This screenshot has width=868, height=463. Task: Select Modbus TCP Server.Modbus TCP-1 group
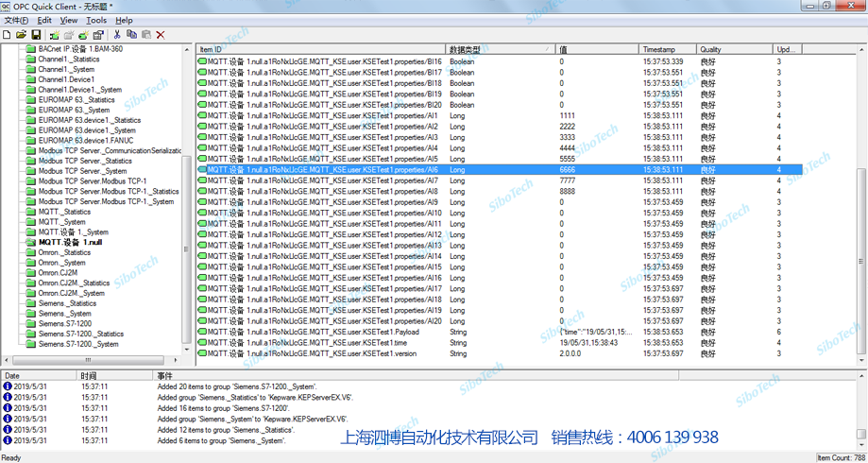click(x=93, y=181)
